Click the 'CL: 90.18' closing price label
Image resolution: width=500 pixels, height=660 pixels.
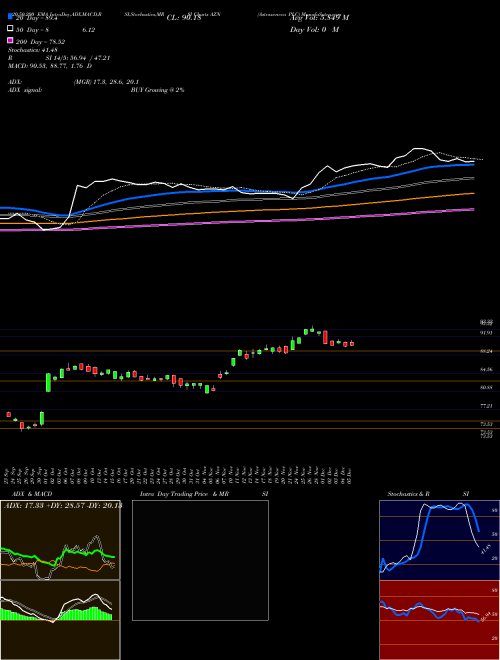tap(184, 18)
